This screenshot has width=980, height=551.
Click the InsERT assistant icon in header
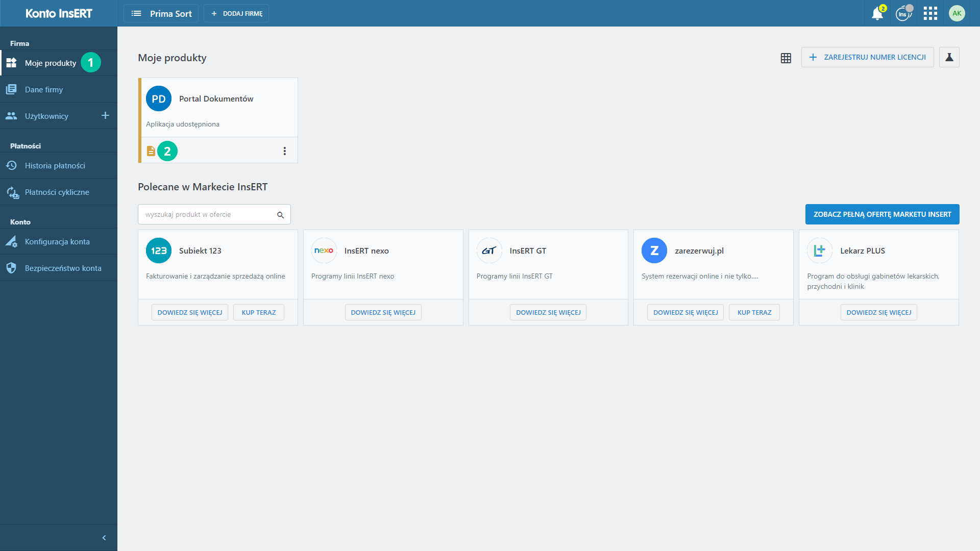[x=903, y=14]
